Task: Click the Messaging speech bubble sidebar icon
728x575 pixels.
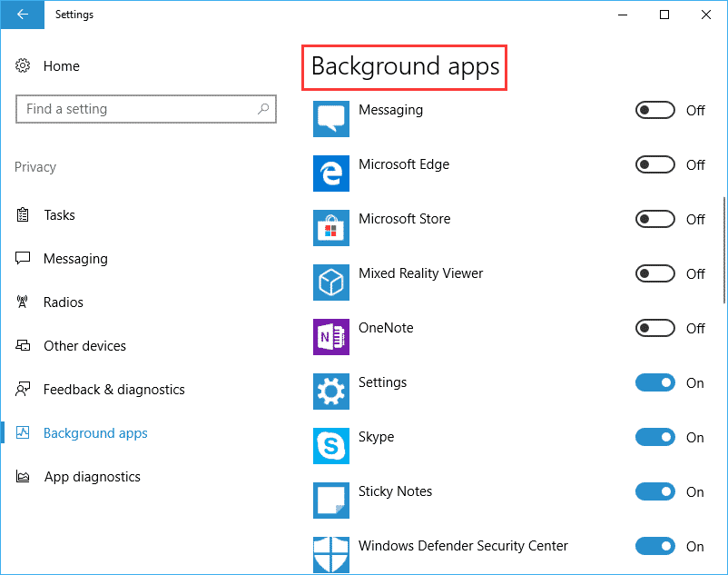Action: tap(23, 258)
